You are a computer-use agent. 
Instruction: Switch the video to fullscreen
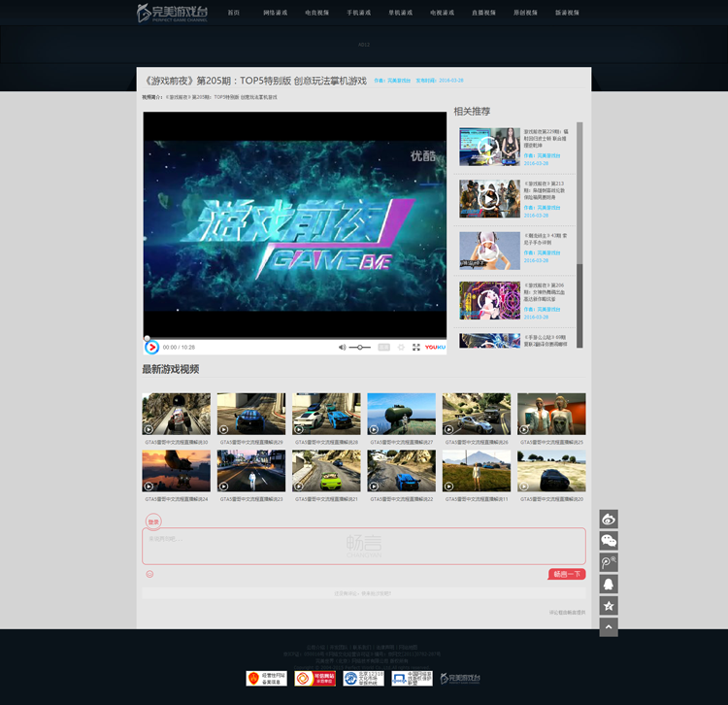pos(416,347)
